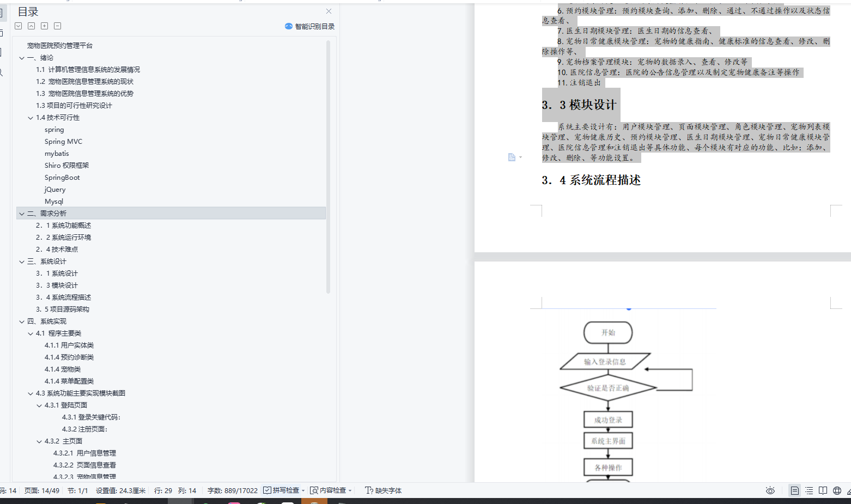The image size is (851, 504).
Task: Select page layout view icon
Action: point(795,491)
